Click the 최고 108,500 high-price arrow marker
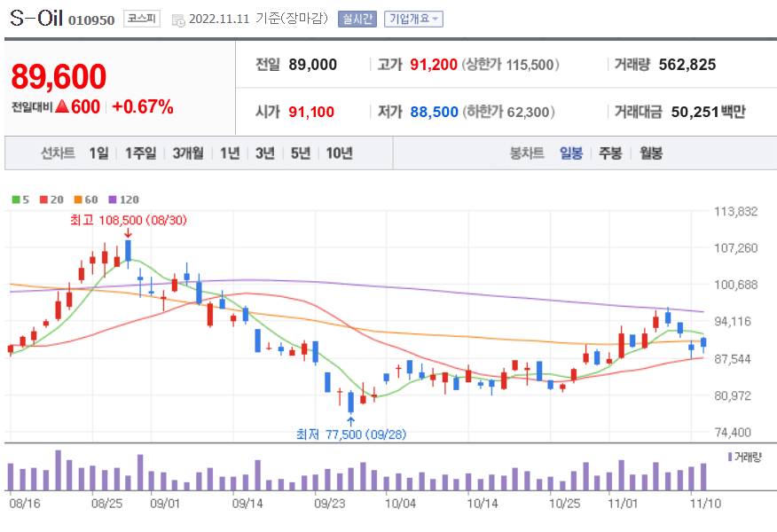 click(126, 235)
